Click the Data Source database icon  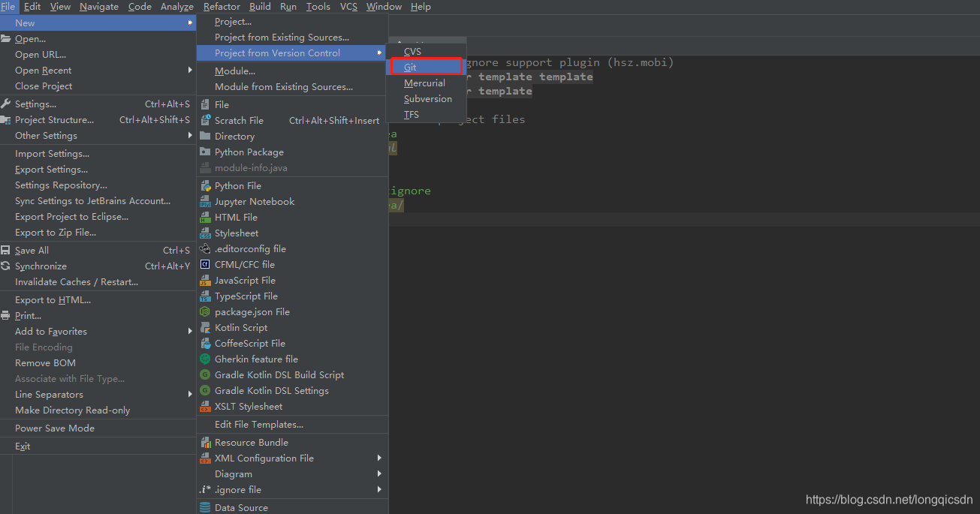coord(205,508)
